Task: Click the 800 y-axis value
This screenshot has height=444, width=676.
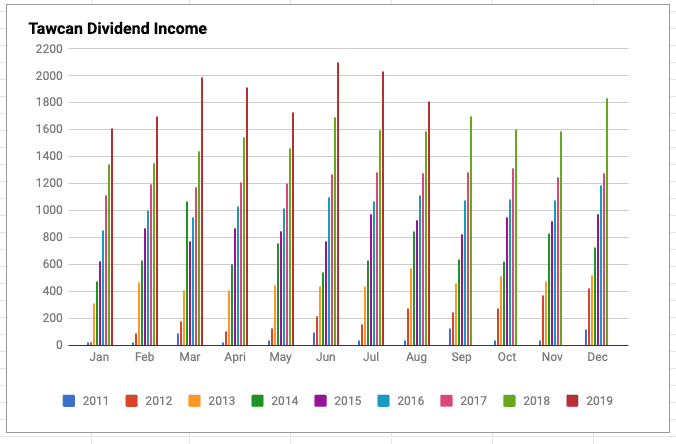Action: [x=53, y=238]
